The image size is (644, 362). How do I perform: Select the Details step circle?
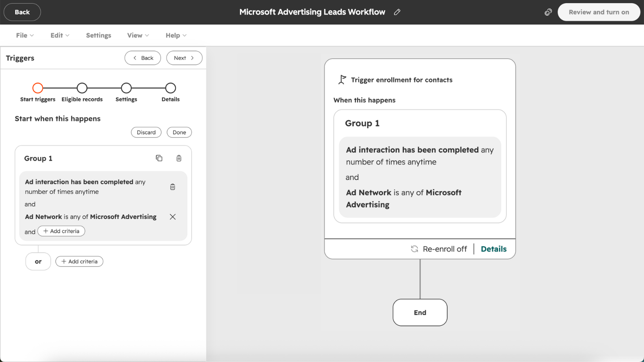[x=171, y=88]
